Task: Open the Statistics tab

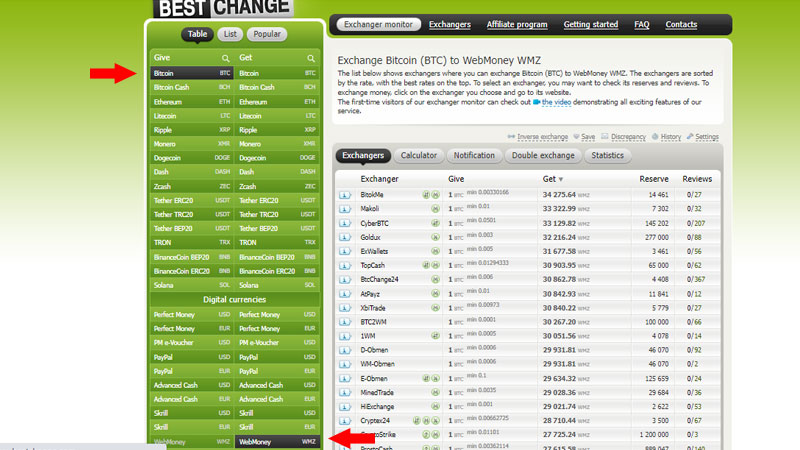Action: [607, 156]
